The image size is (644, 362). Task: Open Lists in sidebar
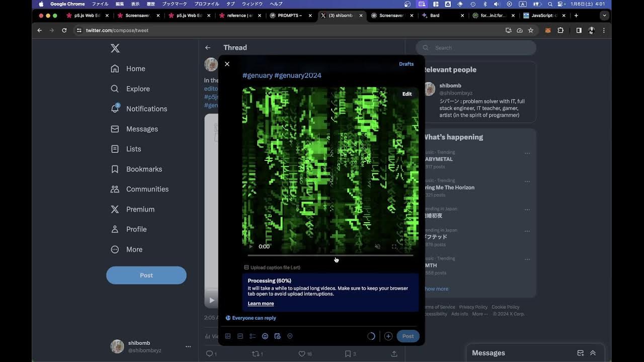click(126, 149)
